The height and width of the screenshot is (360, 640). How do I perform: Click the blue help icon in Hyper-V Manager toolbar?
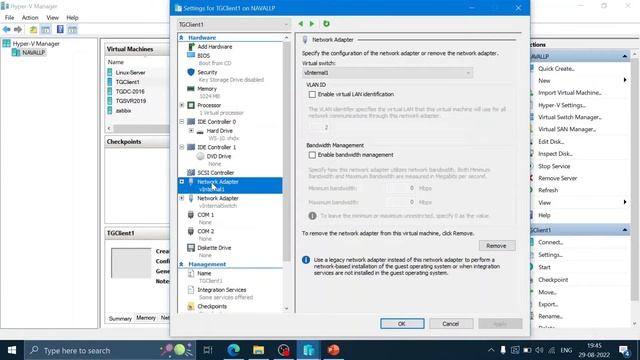[x=60, y=29]
